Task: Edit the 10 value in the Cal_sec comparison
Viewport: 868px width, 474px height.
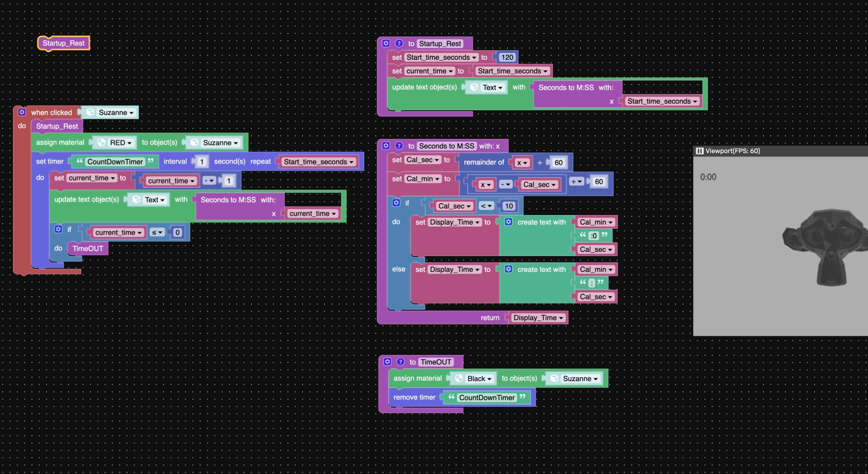Action: click(509, 206)
